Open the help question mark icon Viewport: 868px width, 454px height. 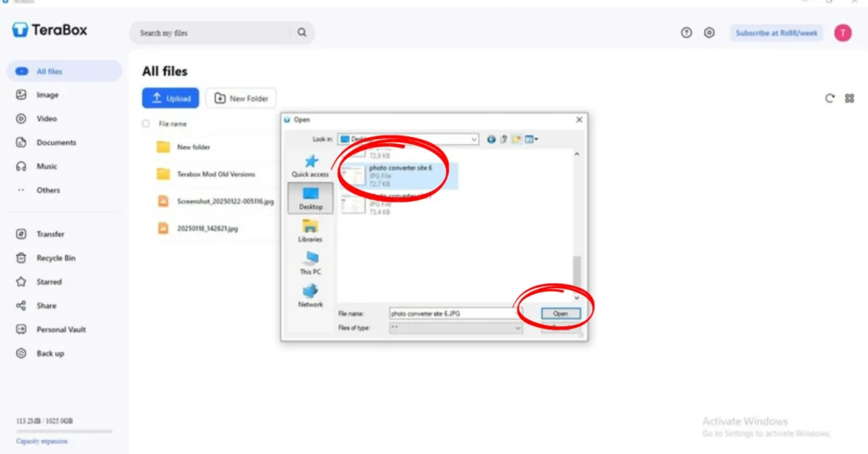click(687, 33)
